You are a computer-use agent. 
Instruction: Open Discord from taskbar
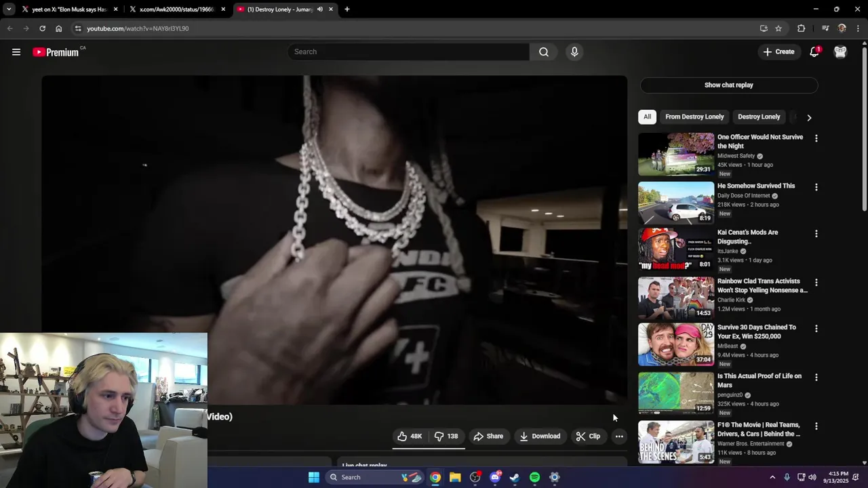click(495, 477)
